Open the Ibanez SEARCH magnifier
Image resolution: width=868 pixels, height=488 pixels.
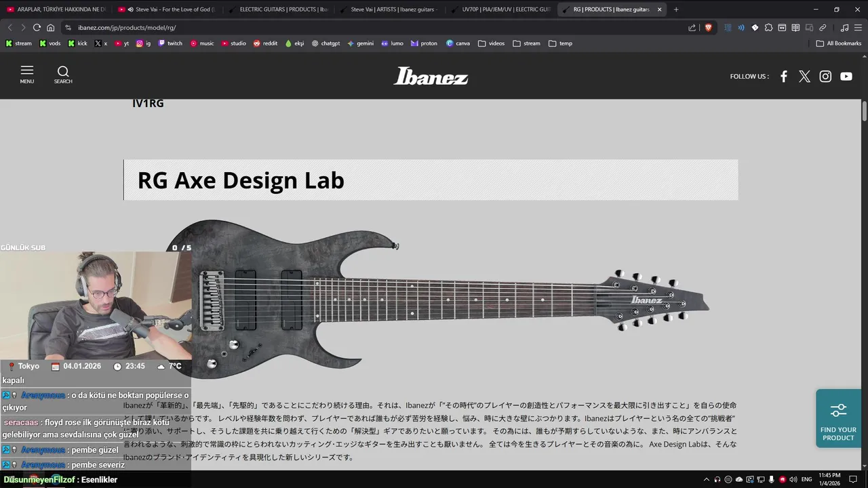click(x=63, y=75)
